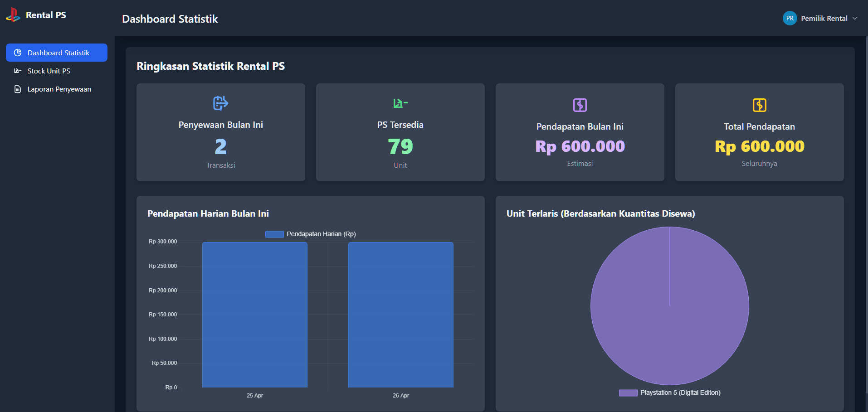This screenshot has width=868, height=412.
Task: Click the Penyewaan Bulan Ini value 2
Action: click(x=221, y=146)
